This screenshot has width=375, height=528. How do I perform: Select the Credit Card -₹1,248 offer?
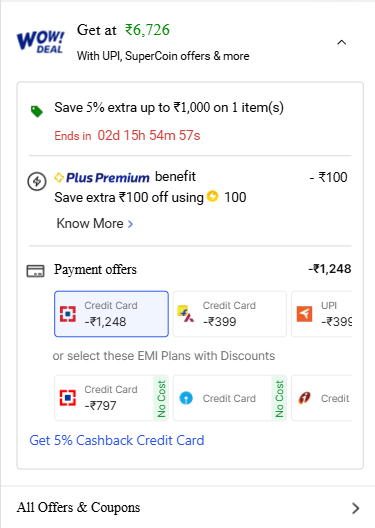coord(111,314)
